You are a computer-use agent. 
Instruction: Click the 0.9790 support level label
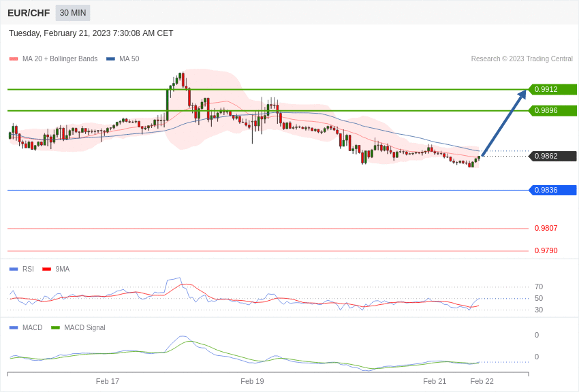pos(546,250)
